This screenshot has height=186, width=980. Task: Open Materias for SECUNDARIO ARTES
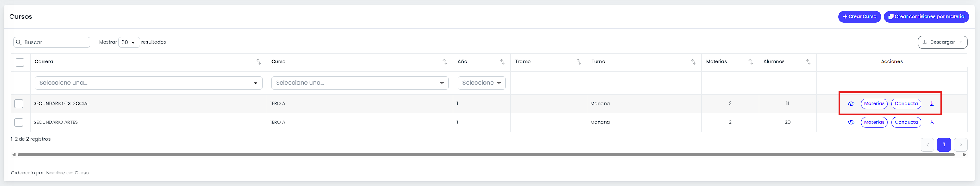(x=874, y=123)
